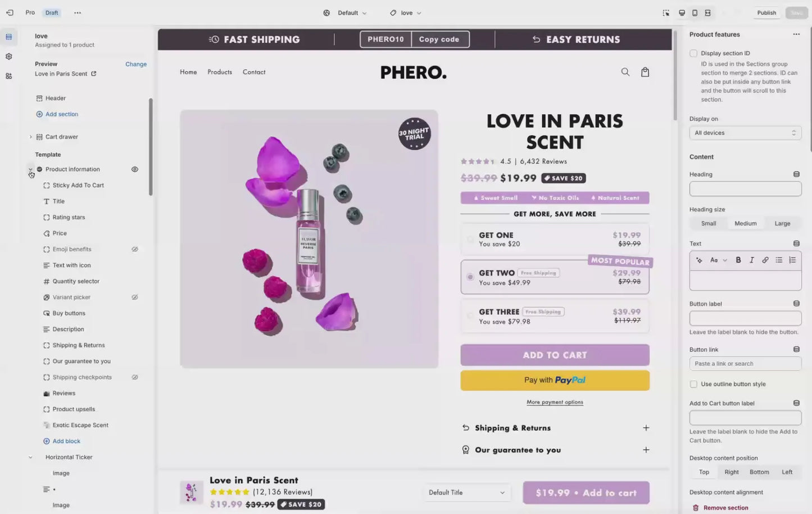The height and width of the screenshot is (514, 812).
Task: Click the Publish button
Action: (x=766, y=13)
